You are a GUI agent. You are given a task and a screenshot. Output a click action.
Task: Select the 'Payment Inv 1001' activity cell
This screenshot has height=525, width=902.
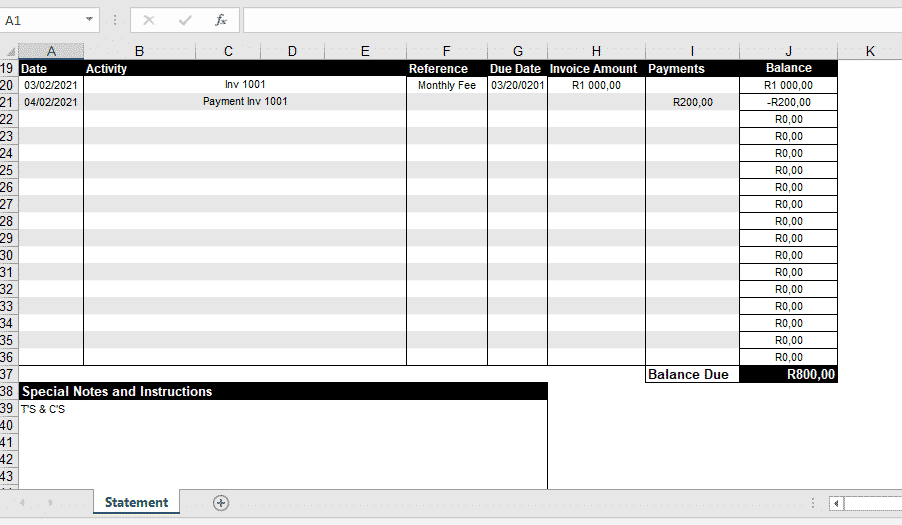tap(245, 102)
